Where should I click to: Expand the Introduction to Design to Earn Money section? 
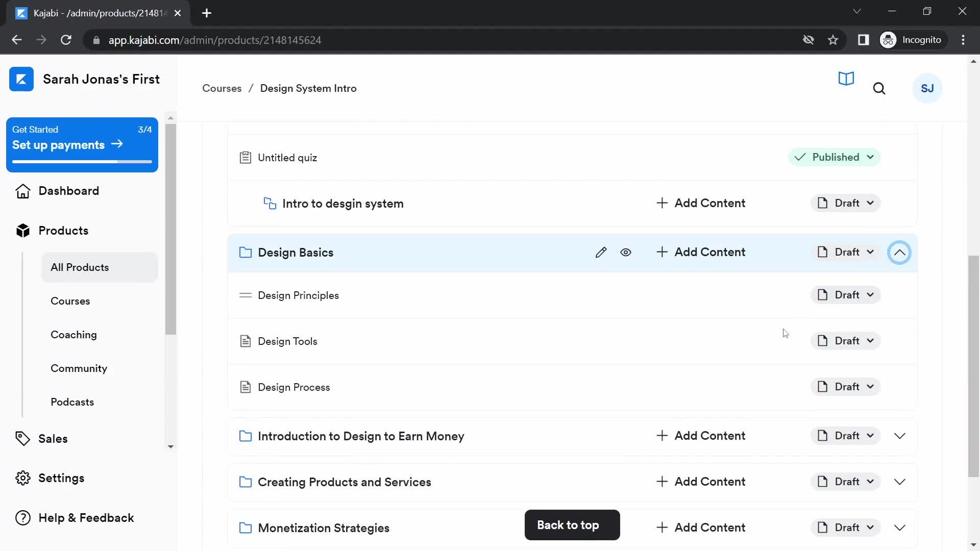(900, 436)
